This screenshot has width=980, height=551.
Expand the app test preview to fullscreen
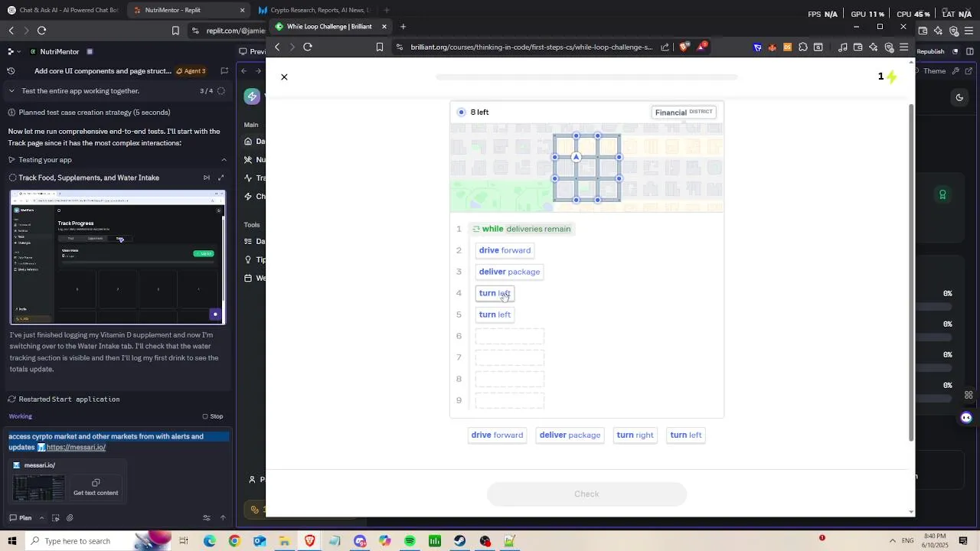pos(221,178)
